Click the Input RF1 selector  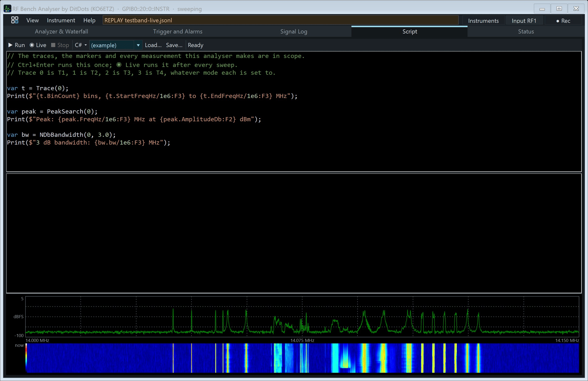pyautogui.click(x=524, y=21)
